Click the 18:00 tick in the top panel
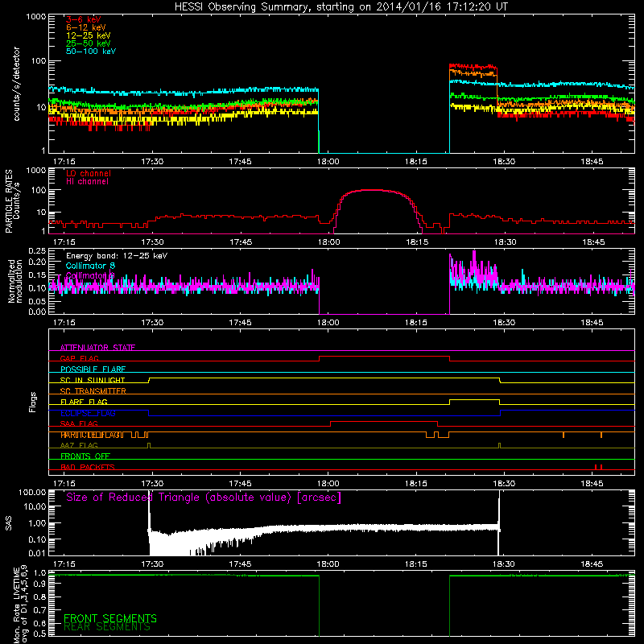This screenshot has width=644, height=644. click(x=328, y=162)
